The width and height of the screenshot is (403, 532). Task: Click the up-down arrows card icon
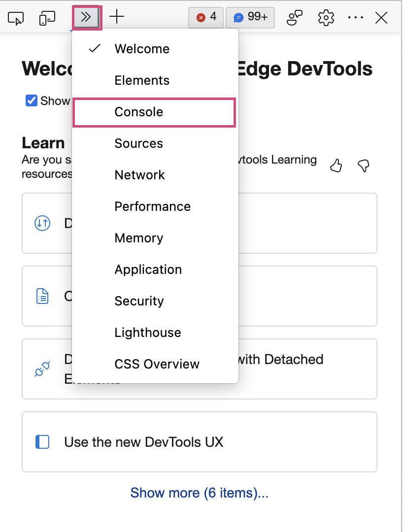pyautogui.click(x=42, y=223)
